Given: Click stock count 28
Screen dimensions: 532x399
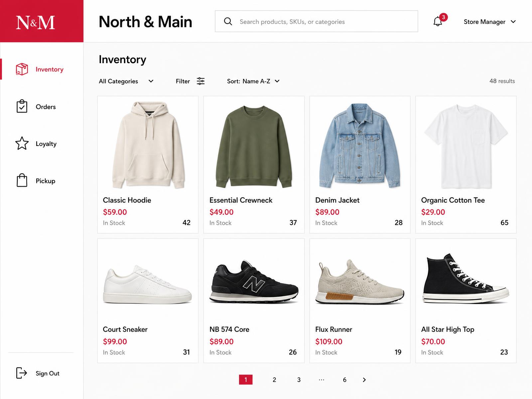Looking at the screenshot, I should [399, 223].
